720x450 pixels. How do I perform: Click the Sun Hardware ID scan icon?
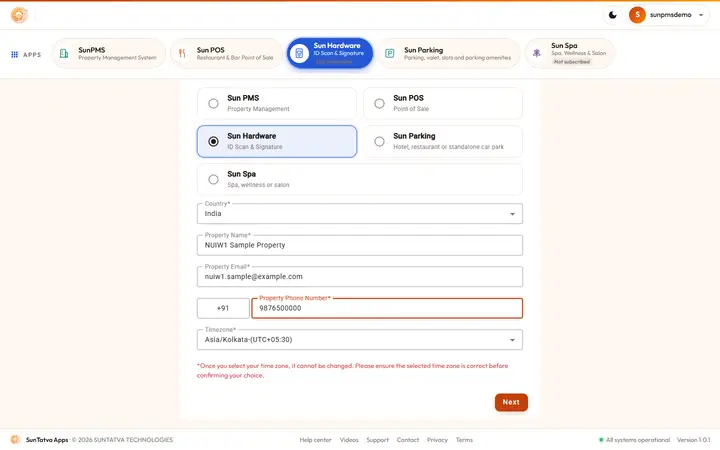[x=299, y=53]
